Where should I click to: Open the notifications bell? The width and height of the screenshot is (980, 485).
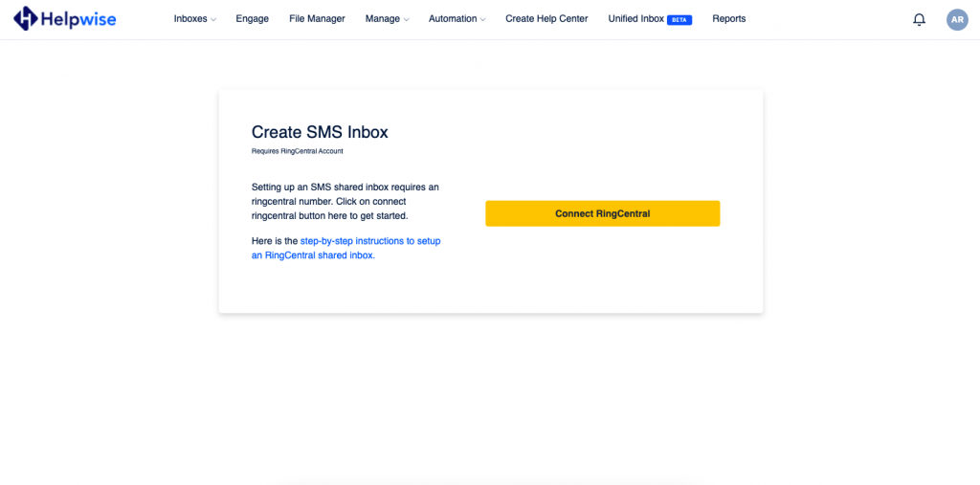click(919, 19)
